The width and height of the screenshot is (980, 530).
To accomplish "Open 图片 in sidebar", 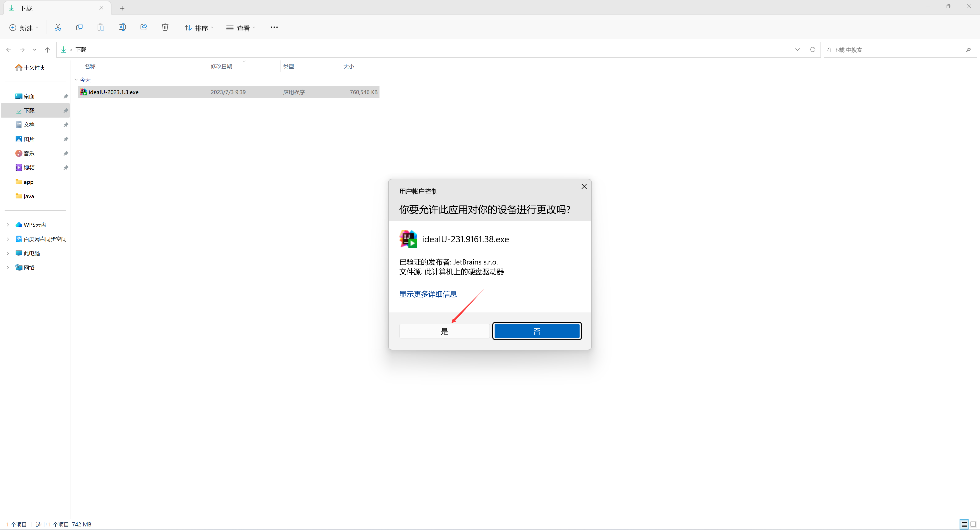I will [x=25, y=139].
